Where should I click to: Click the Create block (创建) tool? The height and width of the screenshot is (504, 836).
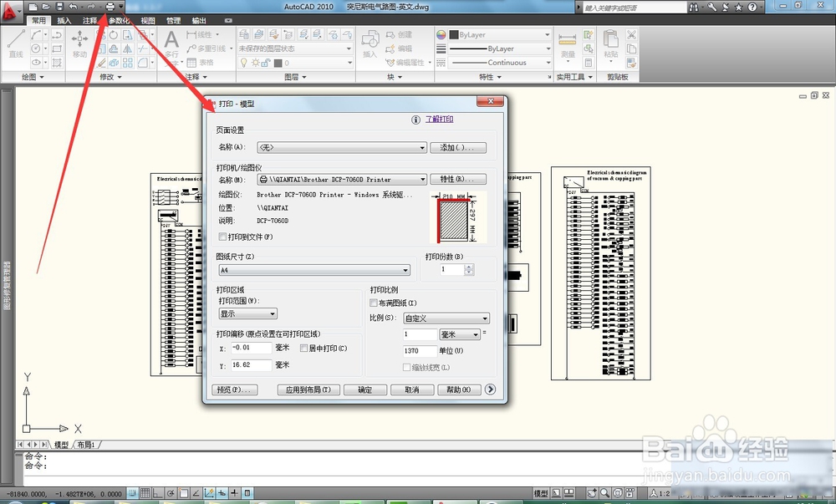pos(399,34)
